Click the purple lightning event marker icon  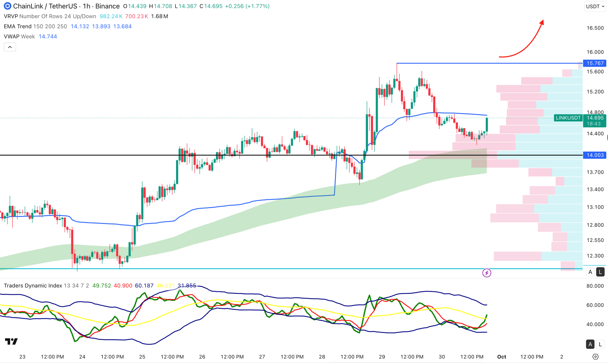pos(487,273)
